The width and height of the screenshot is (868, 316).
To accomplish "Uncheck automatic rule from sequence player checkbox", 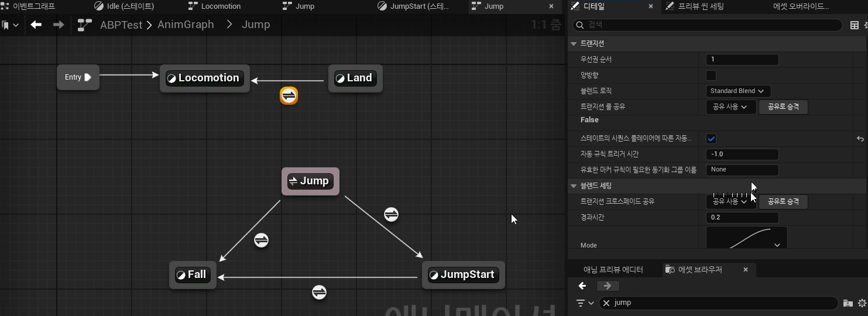I will [x=711, y=139].
